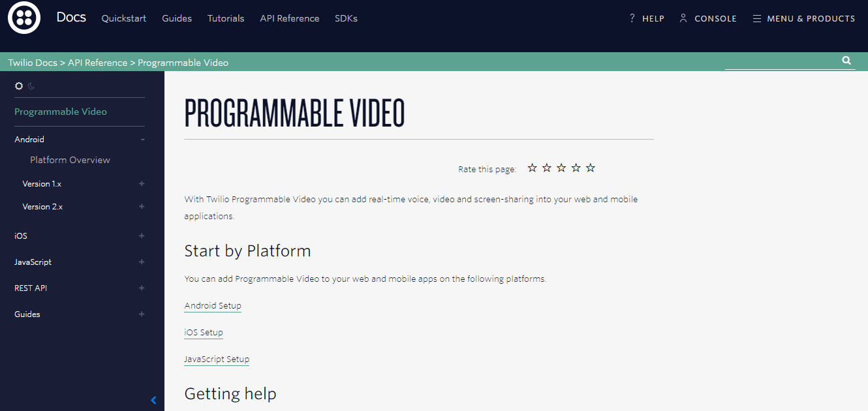The image size is (868, 411).
Task: Go to Docs home in header
Action: pos(71,18)
